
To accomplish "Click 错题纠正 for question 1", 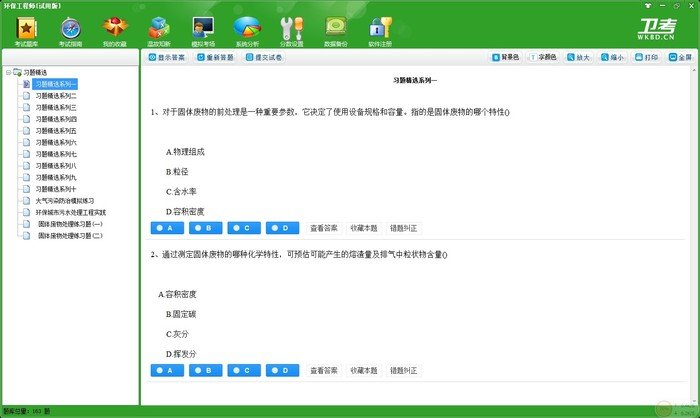I will pos(404,228).
